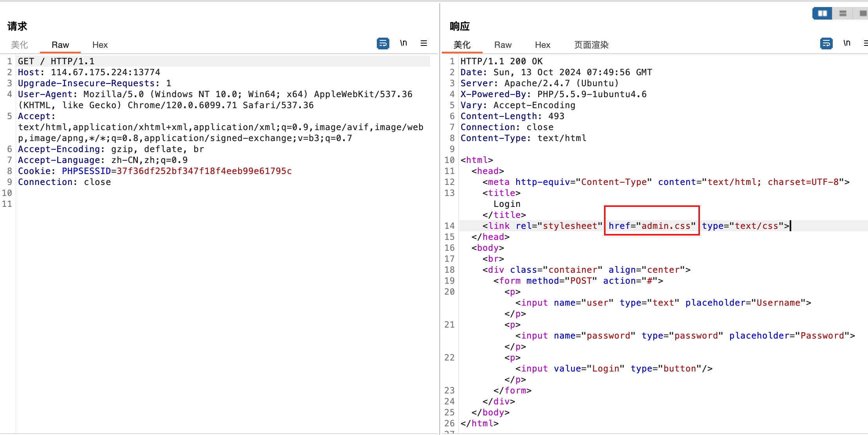Toggle word wrap icon in request panel

[x=383, y=43]
